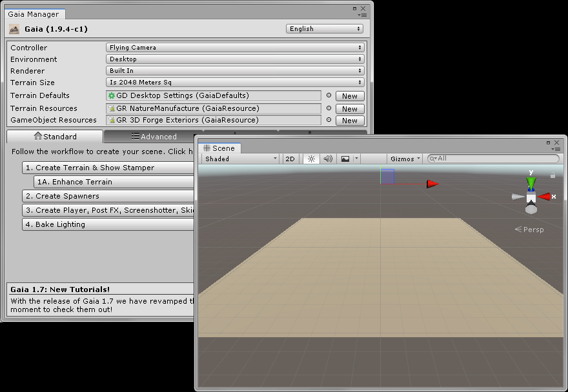Click New button for GameObject Resources

pyautogui.click(x=350, y=120)
